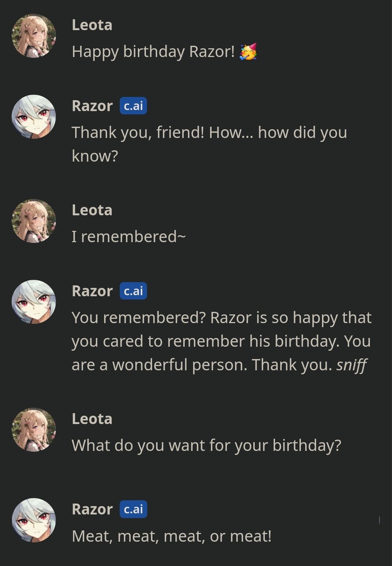Viewport: 392px width, 566px height.
Task: Open Razor's name on the 'You remembered?' message
Action: [x=92, y=290]
